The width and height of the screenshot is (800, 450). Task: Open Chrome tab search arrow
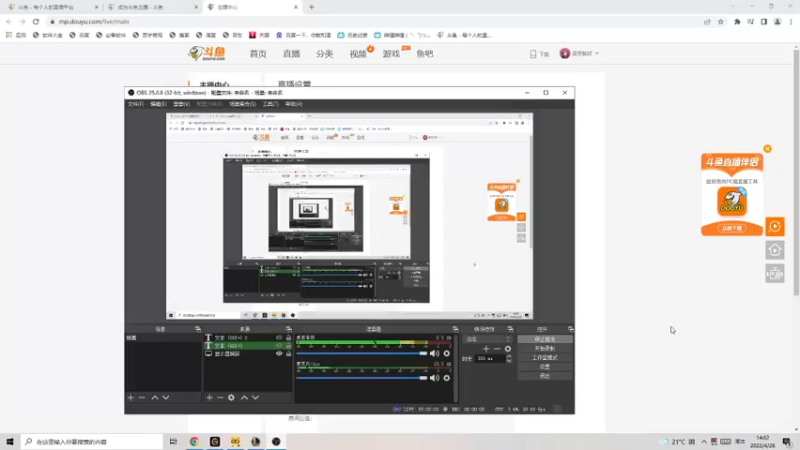point(733,7)
